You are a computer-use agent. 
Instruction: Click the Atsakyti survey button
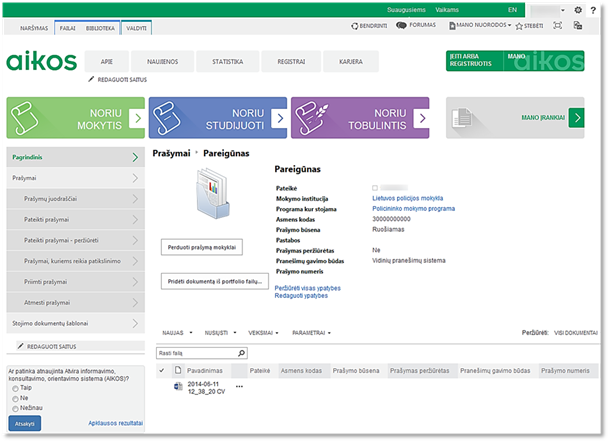coord(24,423)
